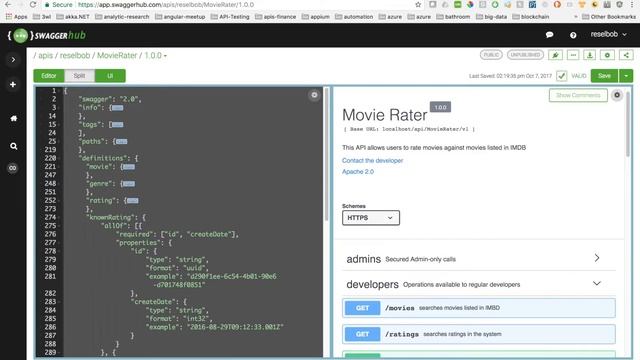Image resolution: width=640 pixels, height=360 pixels.
Task: Switch to the Editor view tab
Action: pyautogui.click(x=49, y=76)
